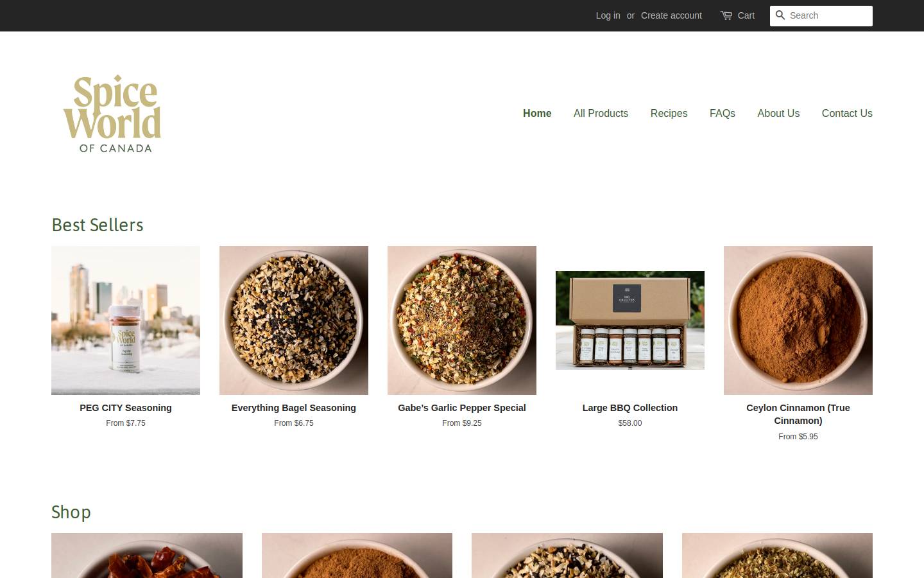Select Ceylon Cinnamon (True Cinnamon) title
The image size is (924, 578).
point(798,414)
